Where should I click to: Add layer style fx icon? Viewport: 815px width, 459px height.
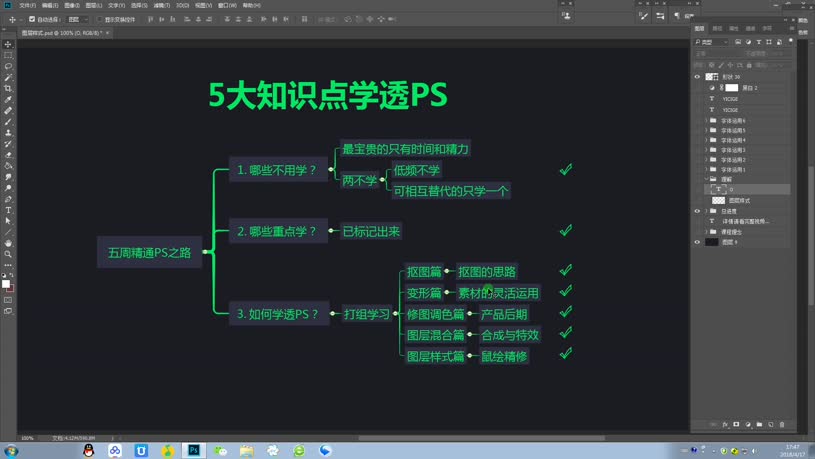pyautogui.click(x=725, y=425)
